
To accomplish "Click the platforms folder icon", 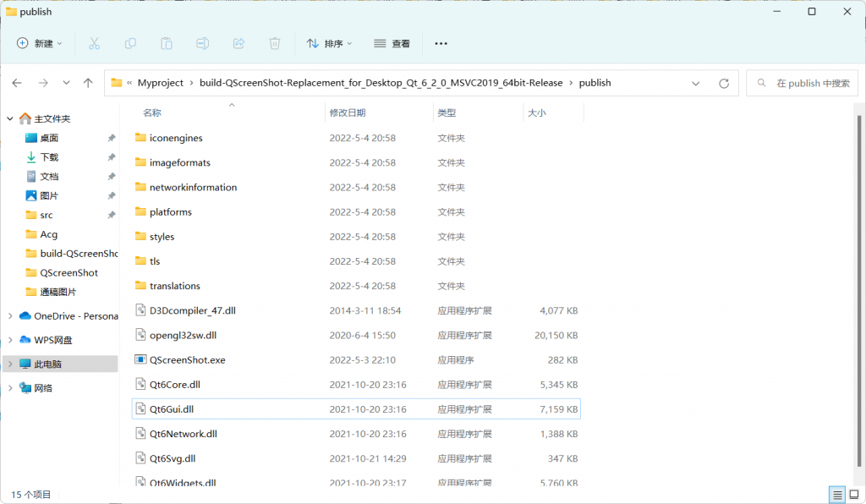I will point(140,211).
